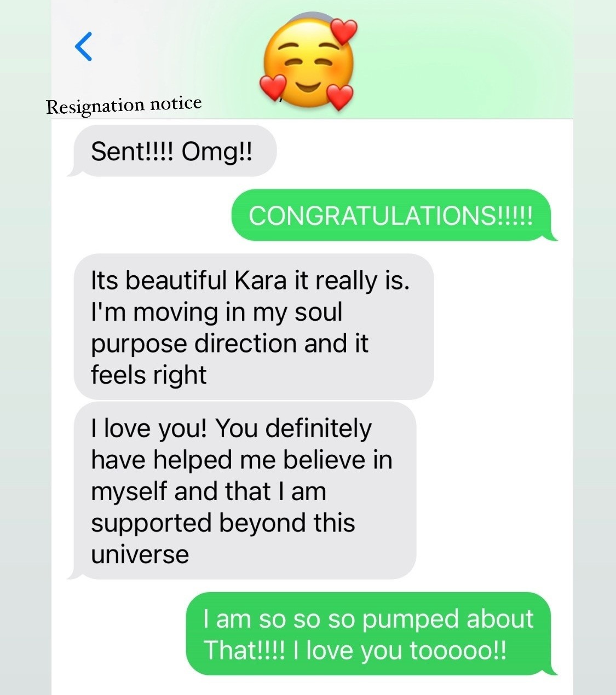Click the "soul" word in gray bubble
The height and width of the screenshot is (695, 616).
(318, 312)
